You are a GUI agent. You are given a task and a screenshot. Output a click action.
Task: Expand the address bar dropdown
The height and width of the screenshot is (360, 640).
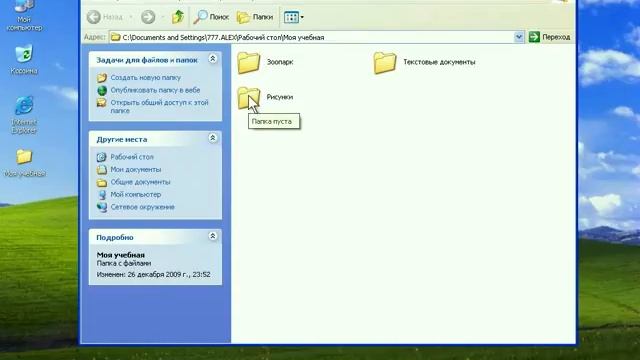518,37
